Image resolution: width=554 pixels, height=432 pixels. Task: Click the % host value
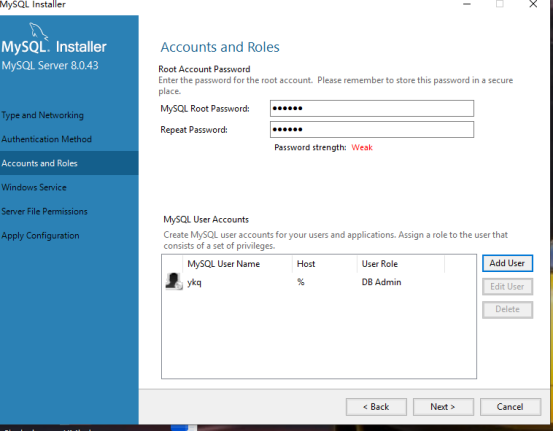[x=301, y=282]
